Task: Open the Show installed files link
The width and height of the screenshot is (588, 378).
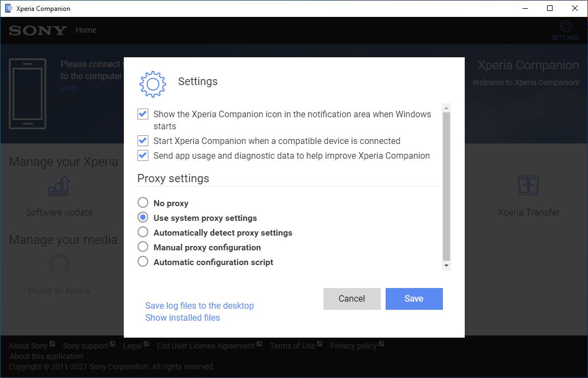Action: pos(183,317)
